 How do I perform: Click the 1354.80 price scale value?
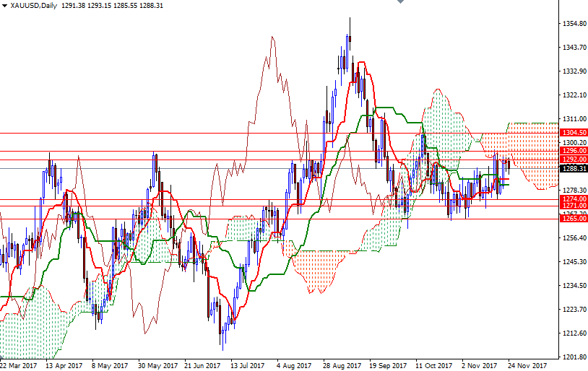574,24
